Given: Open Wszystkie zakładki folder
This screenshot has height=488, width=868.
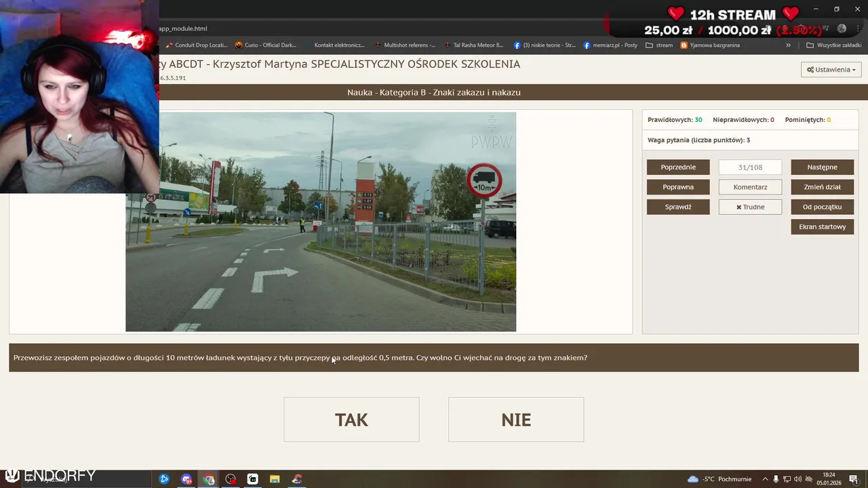Looking at the screenshot, I should 833,45.
